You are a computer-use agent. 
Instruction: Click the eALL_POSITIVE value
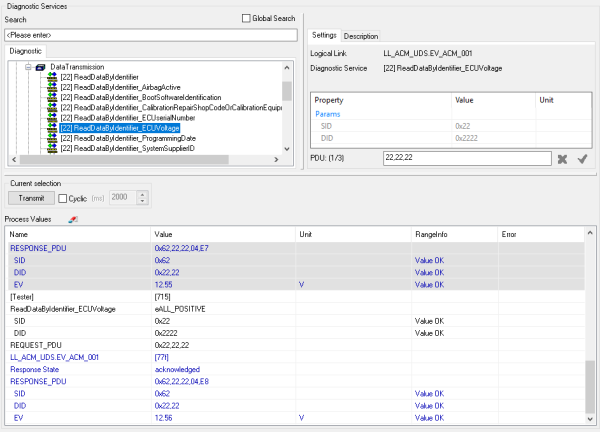tap(180, 309)
